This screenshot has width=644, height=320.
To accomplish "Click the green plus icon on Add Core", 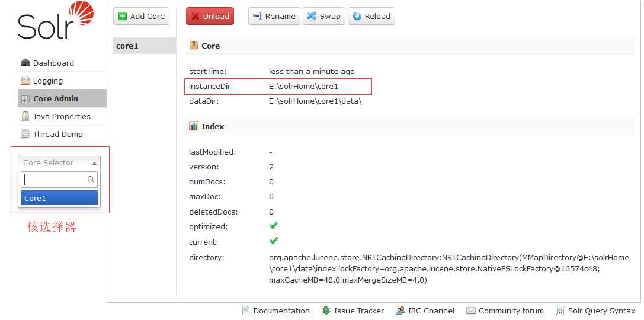I will pyautogui.click(x=123, y=17).
